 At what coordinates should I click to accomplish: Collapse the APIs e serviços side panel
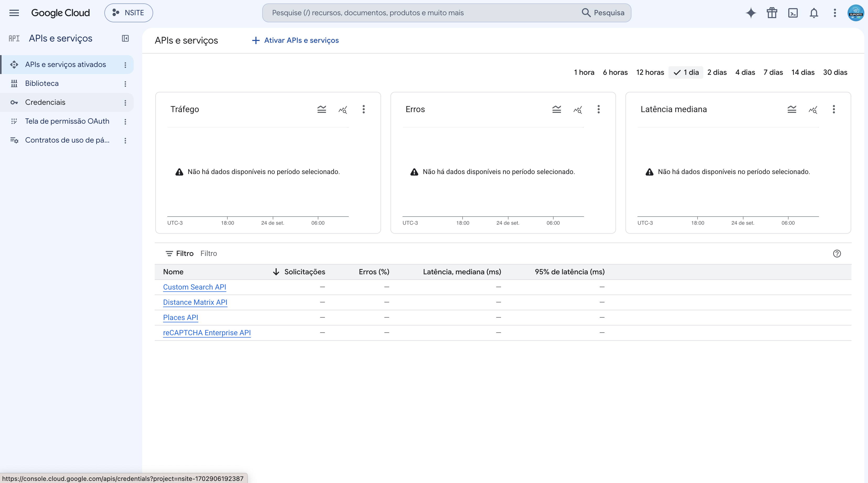[125, 38]
